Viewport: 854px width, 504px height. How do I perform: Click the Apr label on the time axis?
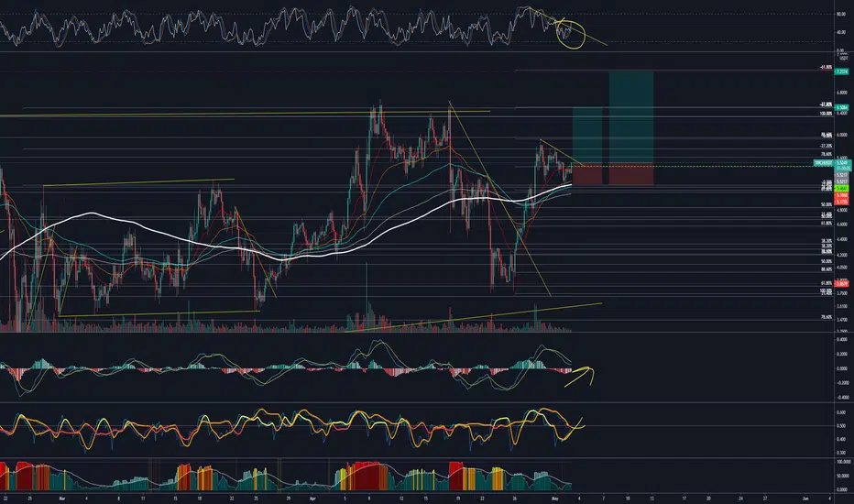click(x=312, y=498)
